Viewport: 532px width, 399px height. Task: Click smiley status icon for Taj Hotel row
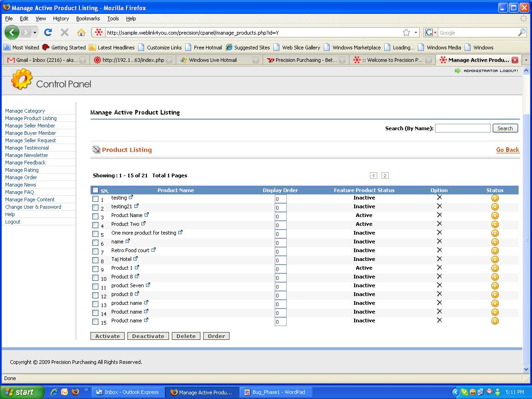point(495,259)
